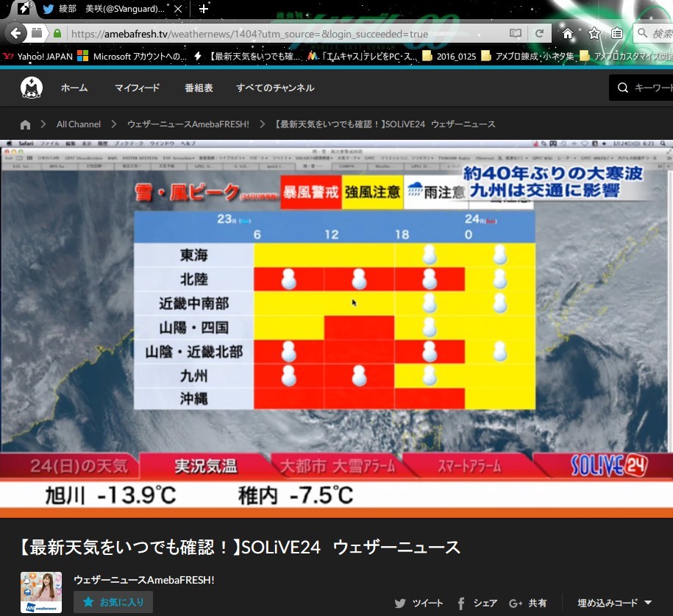Open 最新天気をいつでも確認 bookmark

248,56
